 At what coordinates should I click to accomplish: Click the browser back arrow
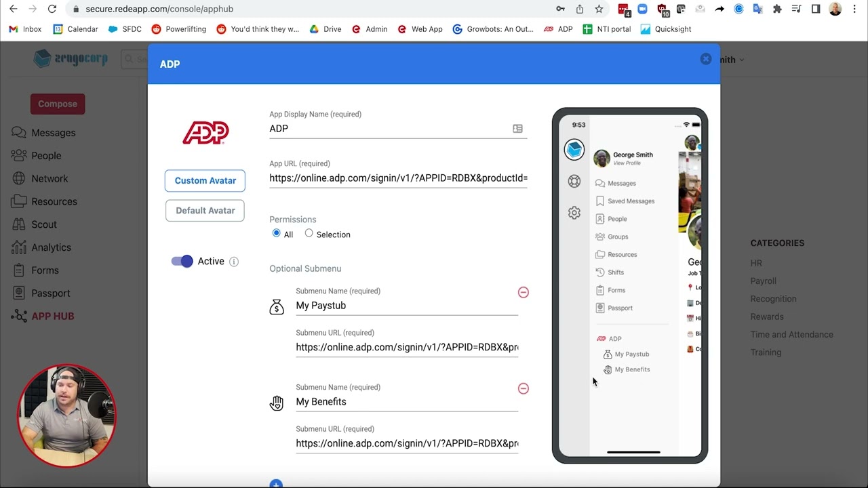pos(14,9)
